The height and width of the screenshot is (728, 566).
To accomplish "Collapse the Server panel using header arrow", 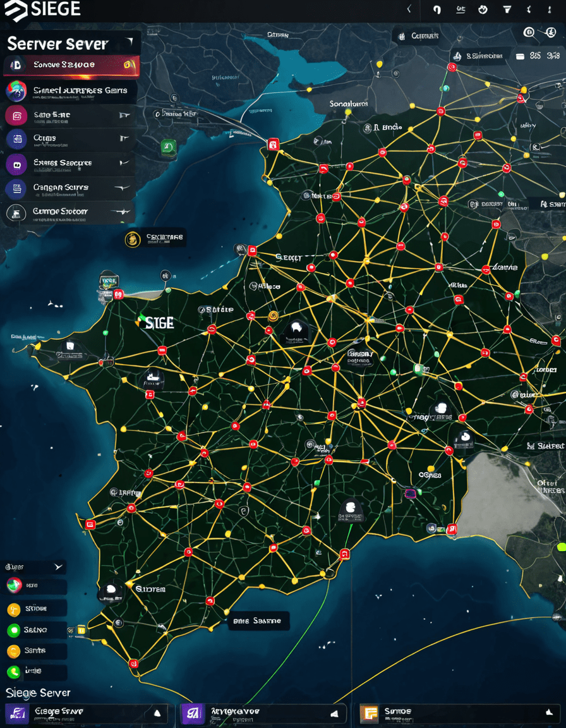I will [x=130, y=43].
